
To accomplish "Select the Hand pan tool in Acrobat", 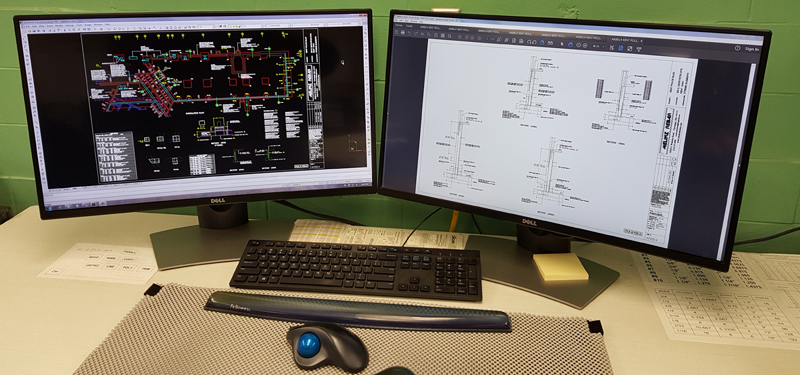I will (570, 45).
